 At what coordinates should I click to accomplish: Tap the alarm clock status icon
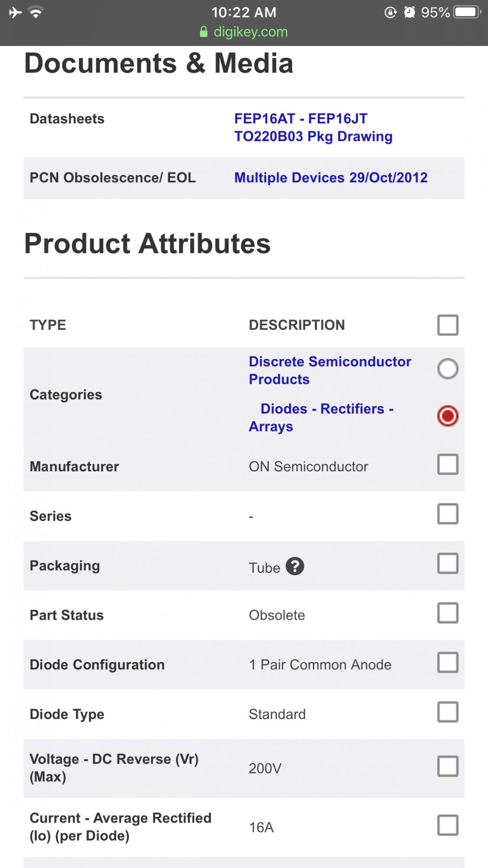click(409, 12)
